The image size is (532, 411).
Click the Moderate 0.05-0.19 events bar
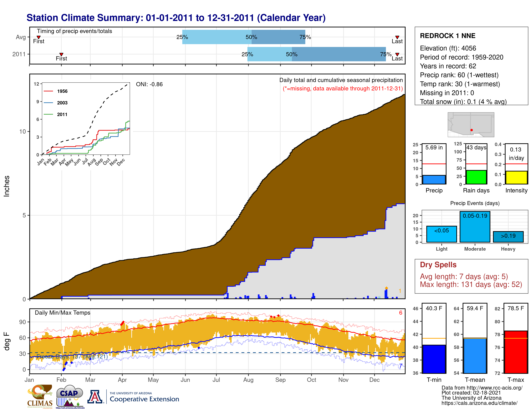475,227
